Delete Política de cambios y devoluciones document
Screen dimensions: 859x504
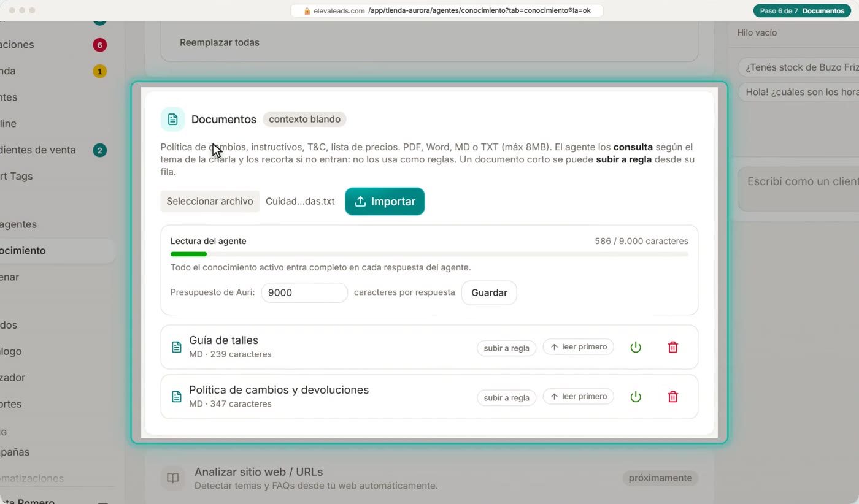click(672, 397)
